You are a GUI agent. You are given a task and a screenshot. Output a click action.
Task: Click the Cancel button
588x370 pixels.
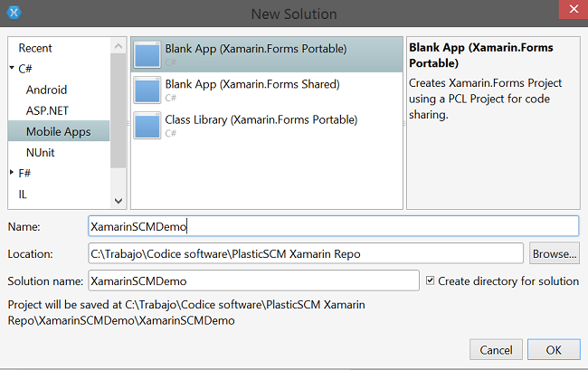pos(496,350)
